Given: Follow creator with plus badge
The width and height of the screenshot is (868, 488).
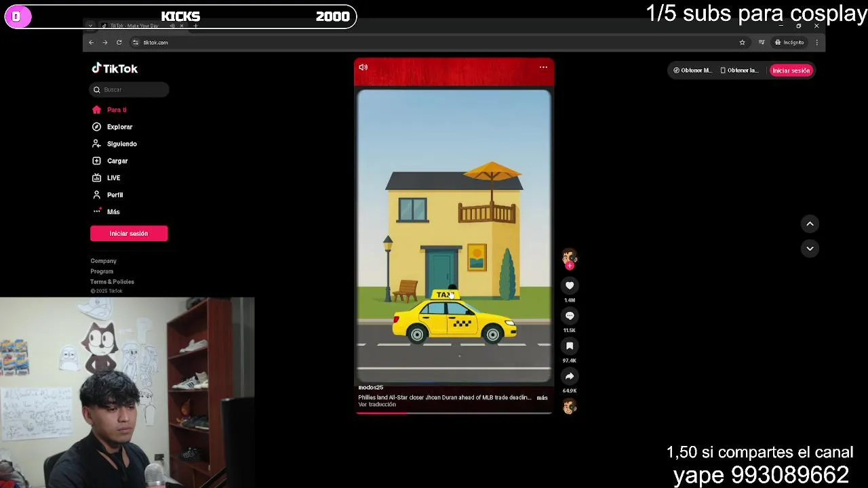Looking at the screenshot, I should click(x=570, y=266).
